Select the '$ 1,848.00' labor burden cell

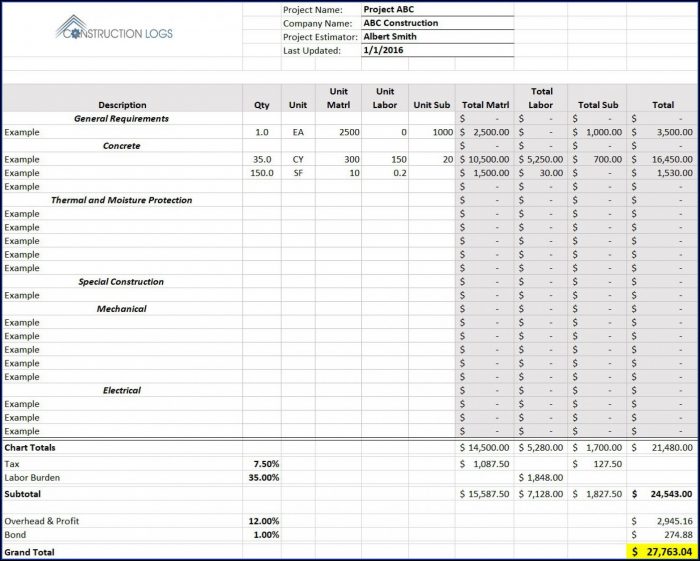point(541,478)
